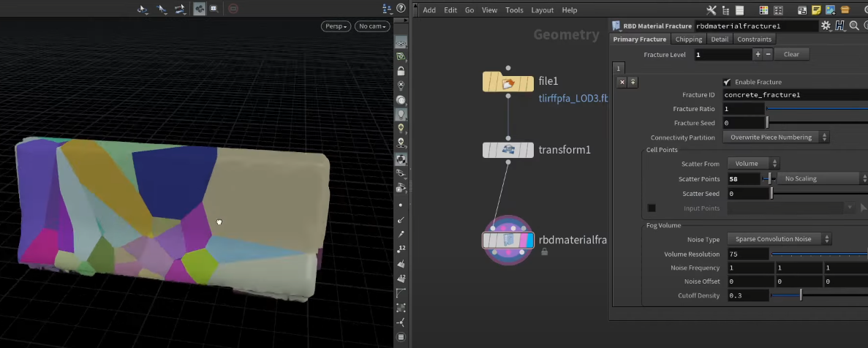Switch to the Chipping tab
Screen dimensions: 868x348
[x=688, y=39]
